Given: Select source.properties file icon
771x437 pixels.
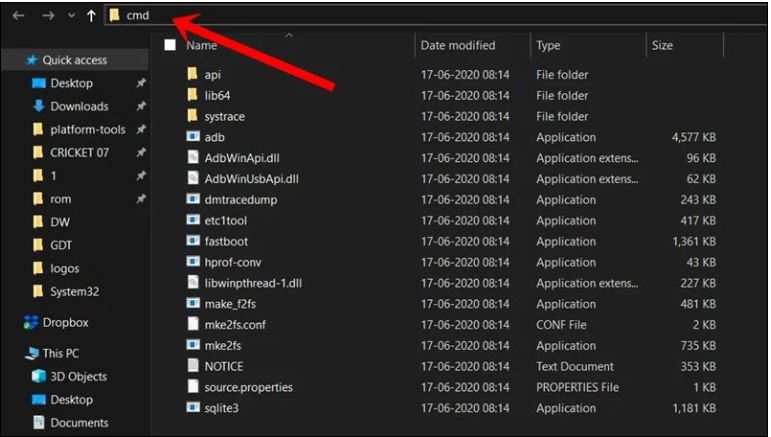Looking at the screenshot, I should tap(193, 386).
